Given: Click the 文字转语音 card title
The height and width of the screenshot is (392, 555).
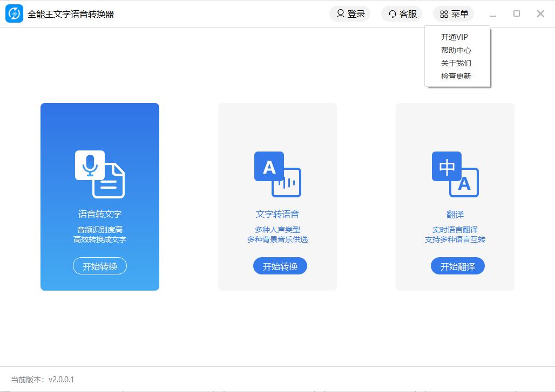Looking at the screenshot, I should click(x=277, y=214).
